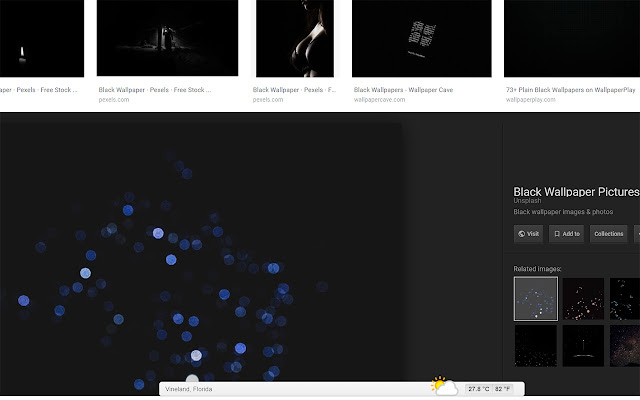Image resolution: width=640 pixels, height=400 pixels.
Task: Click the sun and cloud weather icon
Action: pyautogui.click(x=444, y=386)
